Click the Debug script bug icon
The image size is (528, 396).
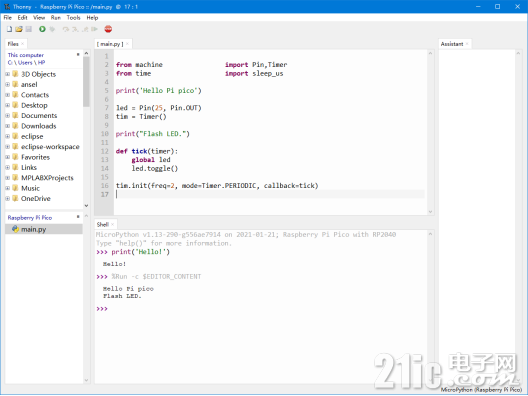(52, 29)
